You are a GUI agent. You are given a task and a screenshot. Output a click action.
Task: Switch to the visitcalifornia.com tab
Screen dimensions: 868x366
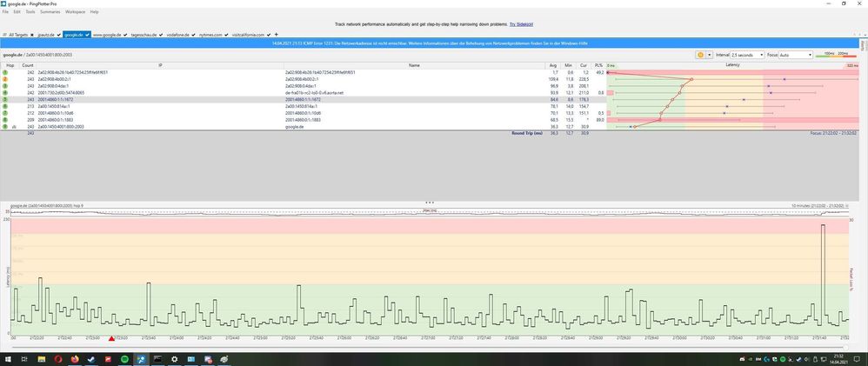point(248,35)
